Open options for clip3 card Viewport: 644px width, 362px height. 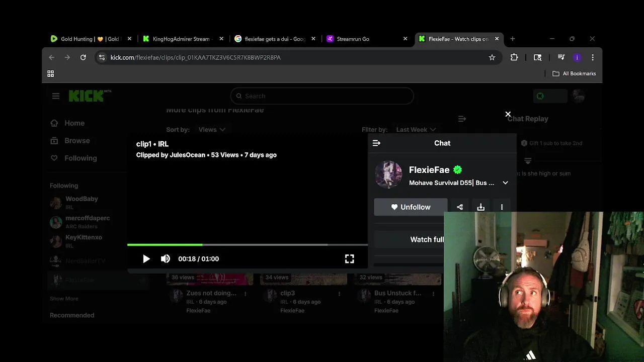pos(339,294)
